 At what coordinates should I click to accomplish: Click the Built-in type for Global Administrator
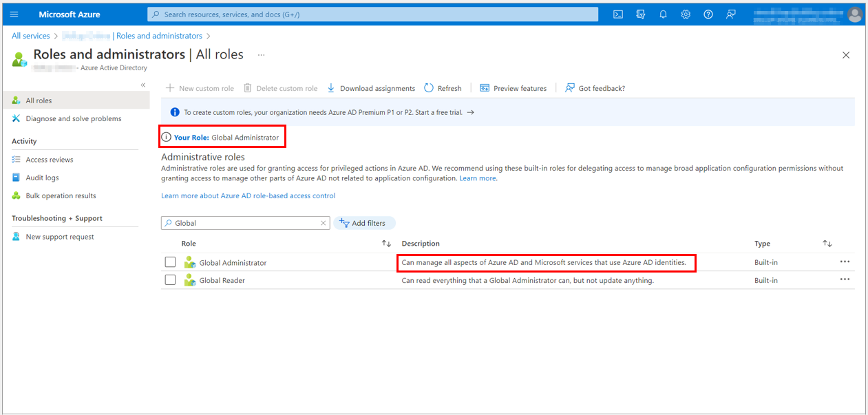(x=766, y=263)
